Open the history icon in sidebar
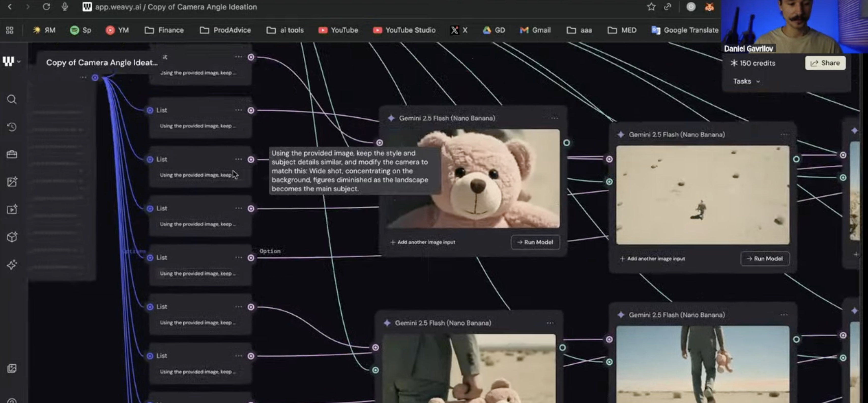 pyautogui.click(x=12, y=127)
